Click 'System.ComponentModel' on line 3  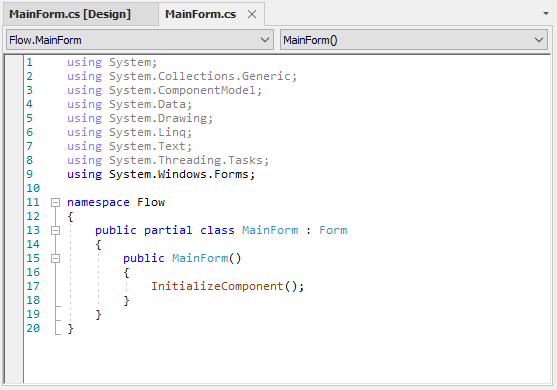[x=182, y=90]
